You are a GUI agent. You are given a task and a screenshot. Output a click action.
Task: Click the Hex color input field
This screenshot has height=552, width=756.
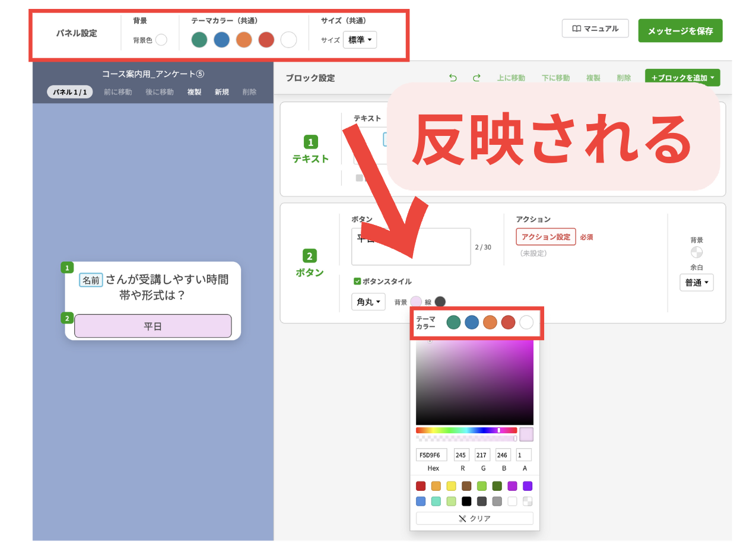[x=431, y=455]
